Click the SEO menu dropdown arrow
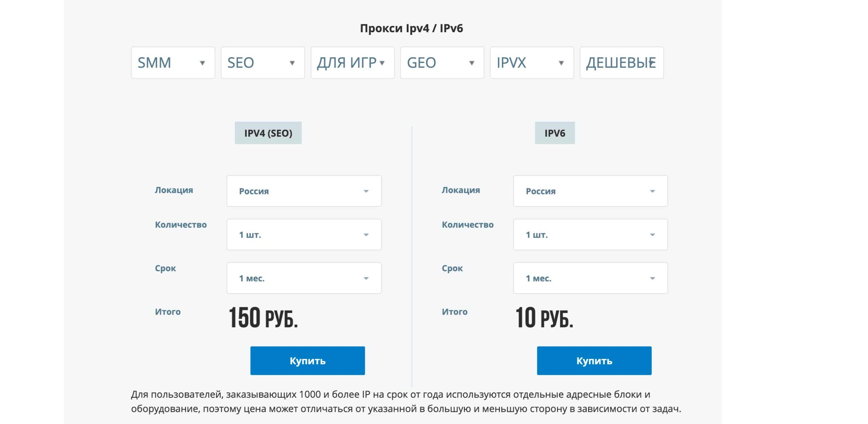Screen dimensions: 868x424 click(292, 63)
